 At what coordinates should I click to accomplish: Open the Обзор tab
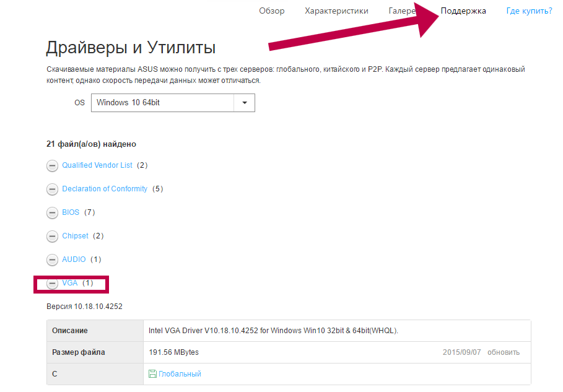tap(271, 11)
